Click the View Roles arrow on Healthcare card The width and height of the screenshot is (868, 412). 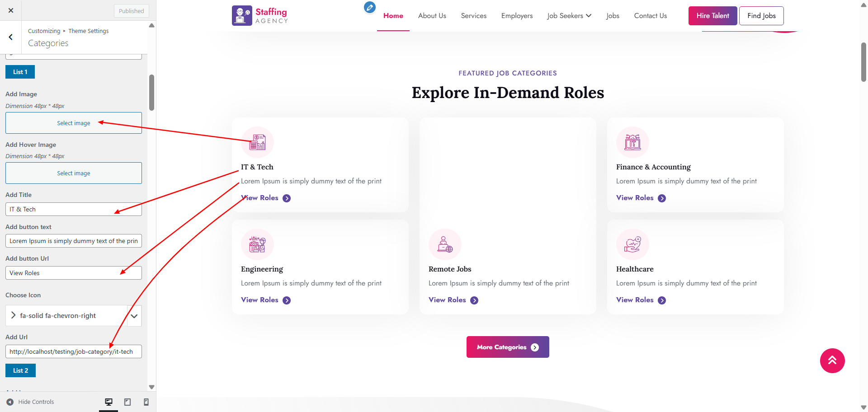tap(661, 300)
